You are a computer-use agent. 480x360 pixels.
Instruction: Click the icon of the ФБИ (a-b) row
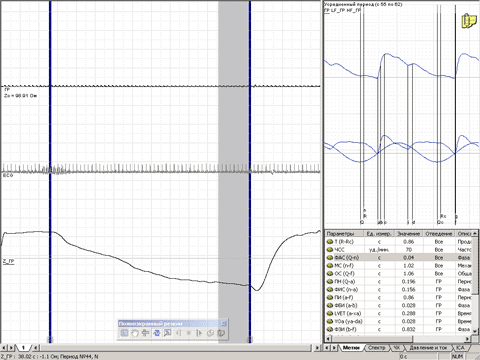(330, 305)
